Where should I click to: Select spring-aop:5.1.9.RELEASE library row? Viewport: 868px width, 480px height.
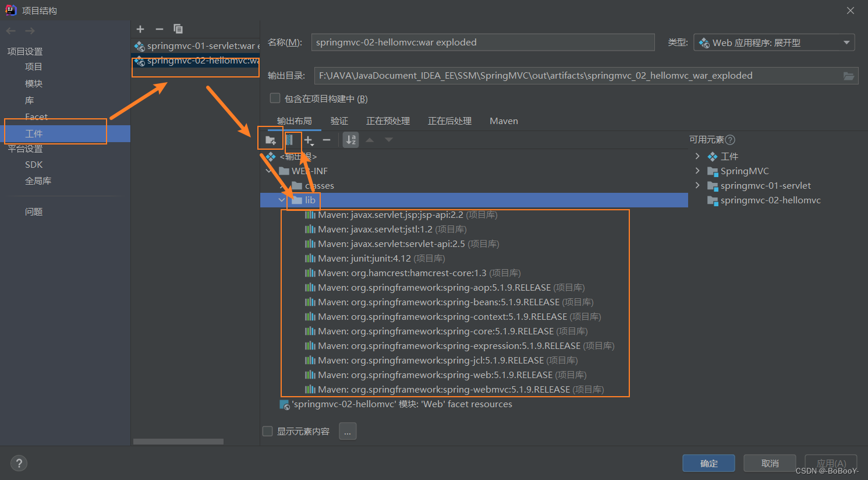pos(444,288)
